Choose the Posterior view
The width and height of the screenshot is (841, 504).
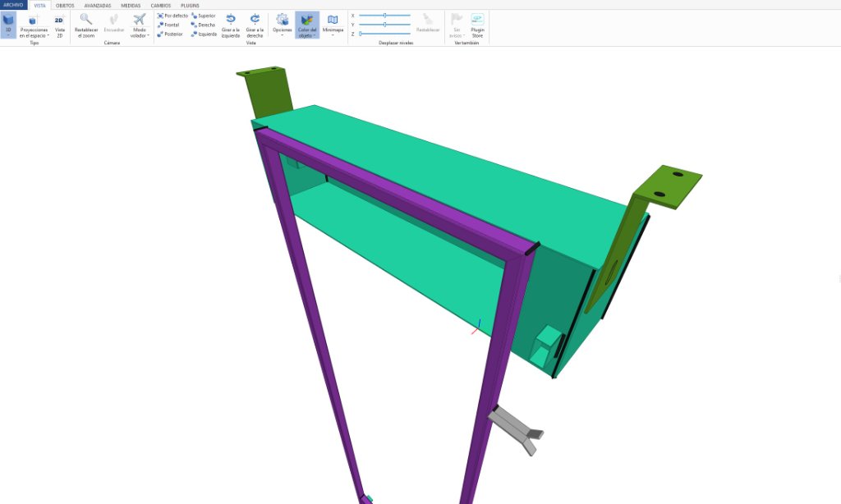(170, 34)
